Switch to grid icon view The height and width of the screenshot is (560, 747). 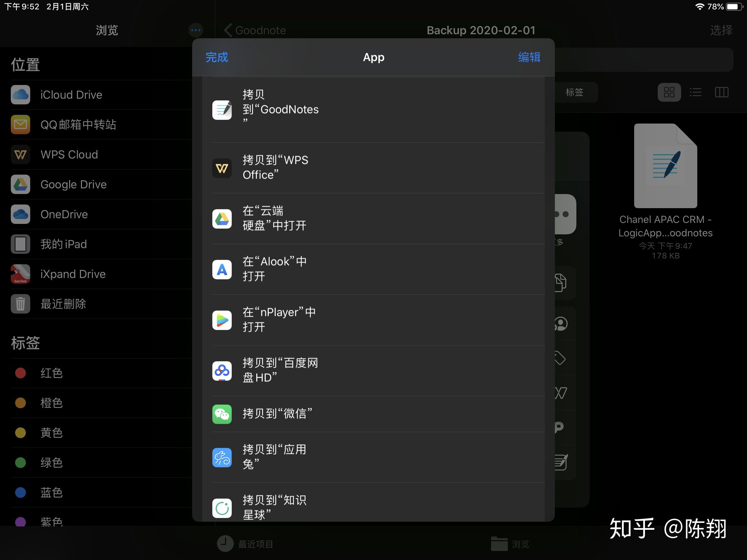tap(669, 92)
